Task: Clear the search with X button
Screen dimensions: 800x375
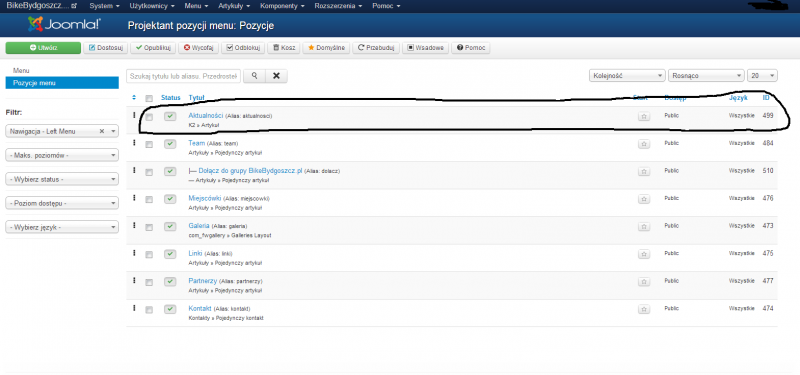Action: pos(277,76)
